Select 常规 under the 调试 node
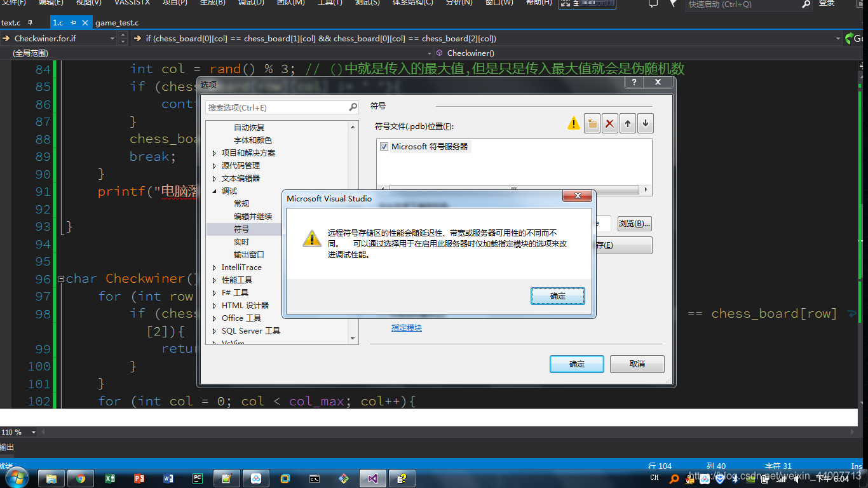Image resolution: width=868 pixels, height=488 pixels. click(x=241, y=204)
